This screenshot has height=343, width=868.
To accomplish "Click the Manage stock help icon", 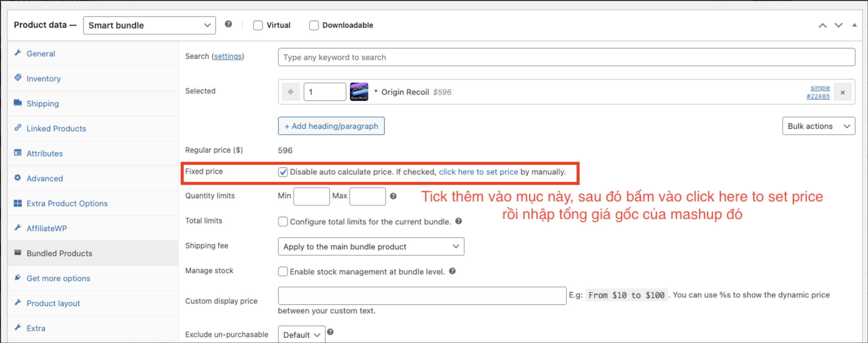I will coord(452,271).
